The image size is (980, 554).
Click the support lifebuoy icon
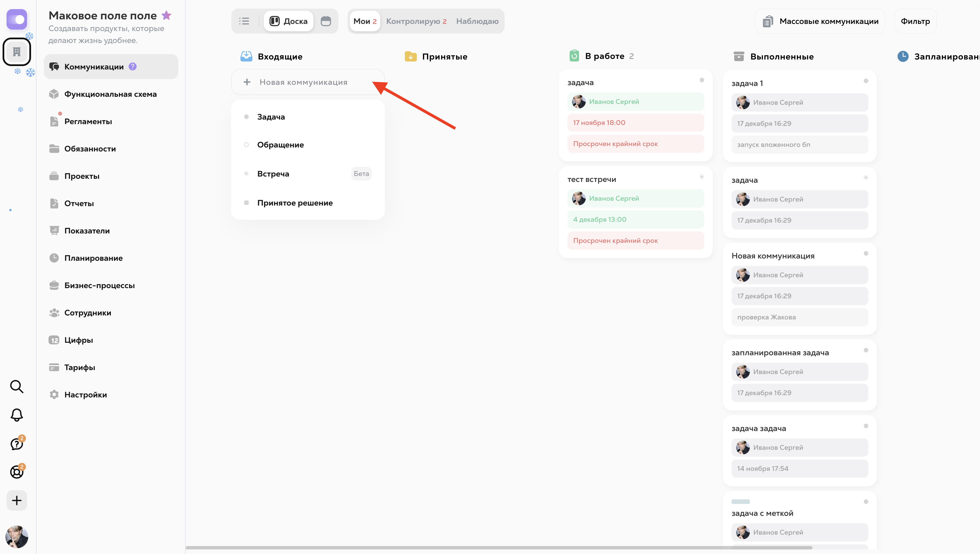click(16, 472)
